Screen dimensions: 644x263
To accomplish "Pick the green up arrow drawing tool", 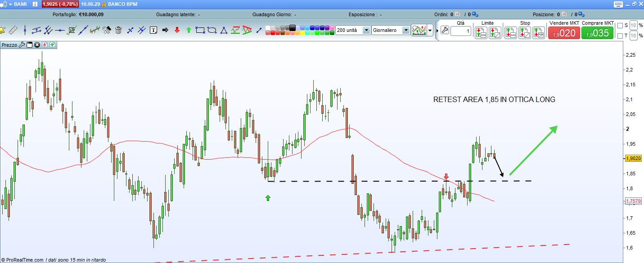I will [x=189, y=31].
